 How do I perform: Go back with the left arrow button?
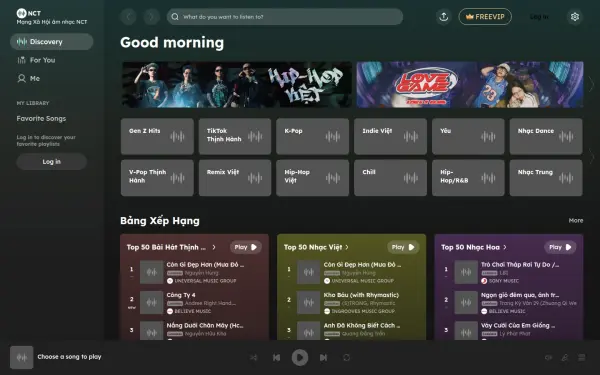tap(128, 17)
